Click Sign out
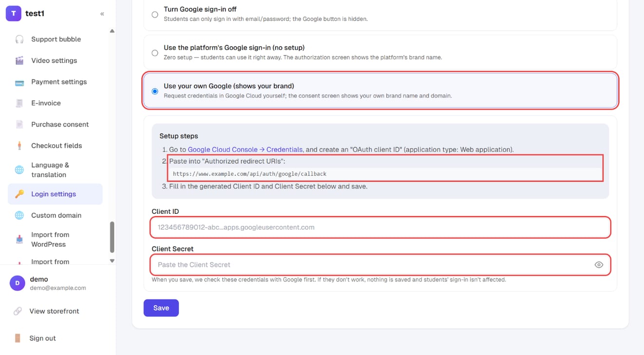 click(x=42, y=338)
